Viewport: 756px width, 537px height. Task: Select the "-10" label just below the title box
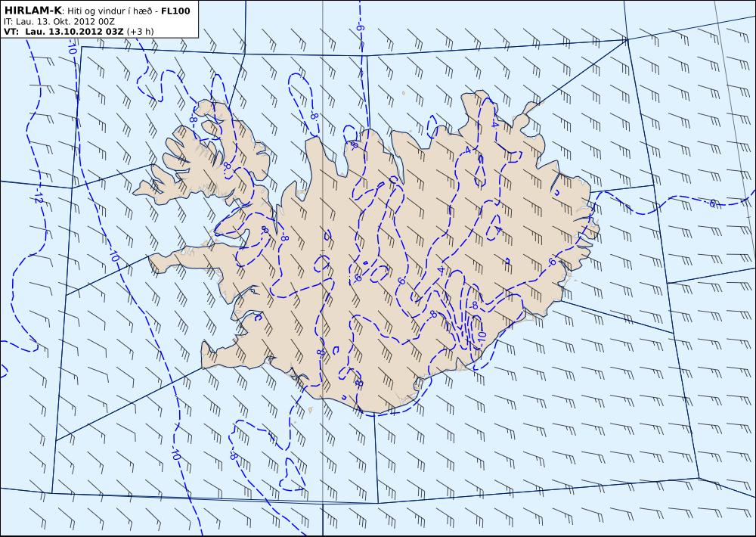pos(73,48)
